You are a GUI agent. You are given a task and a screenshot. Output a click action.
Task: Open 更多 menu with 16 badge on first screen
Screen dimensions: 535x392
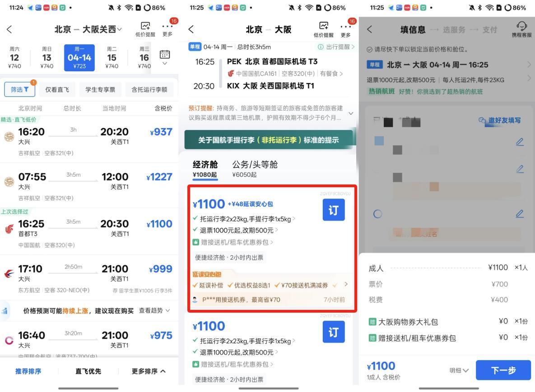(x=167, y=29)
